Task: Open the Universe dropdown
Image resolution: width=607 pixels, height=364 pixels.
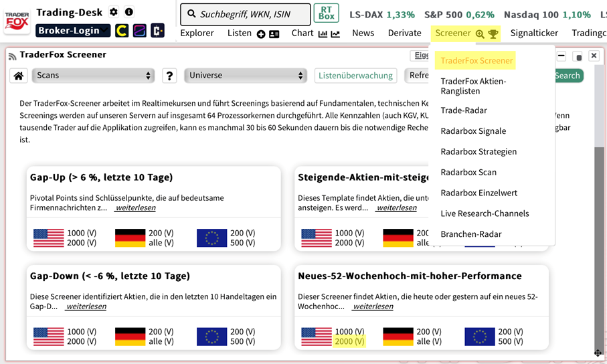Action: tap(245, 76)
